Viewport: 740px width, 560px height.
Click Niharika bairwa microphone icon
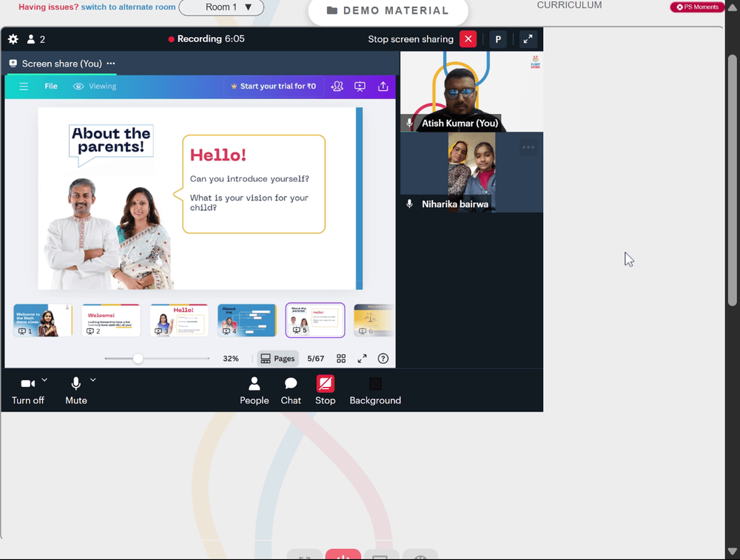[x=410, y=204]
